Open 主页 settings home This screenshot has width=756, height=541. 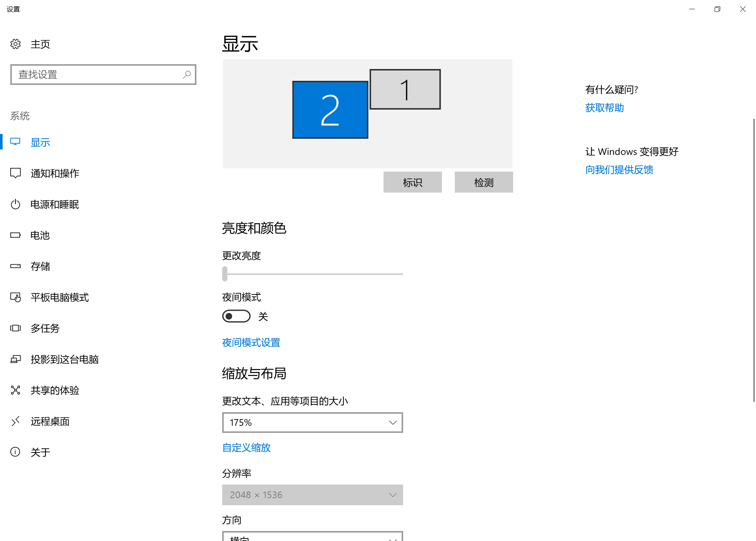coord(40,44)
